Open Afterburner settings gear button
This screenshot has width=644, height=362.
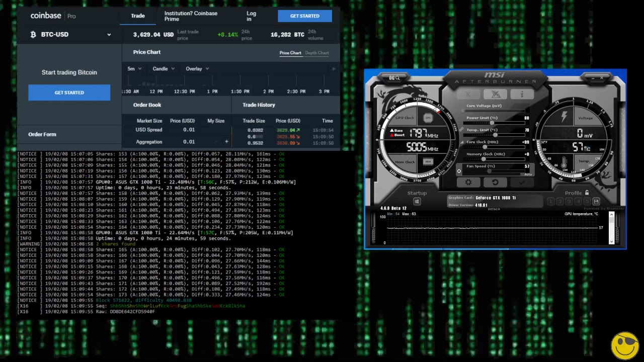pyautogui.click(x=468, y=183)
